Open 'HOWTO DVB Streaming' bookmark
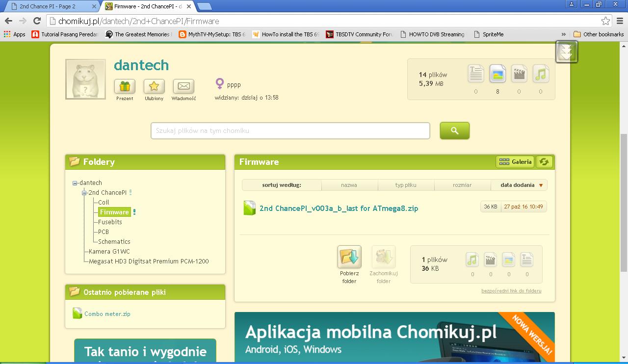Screen dimensions: 628x364 [433, 34]
